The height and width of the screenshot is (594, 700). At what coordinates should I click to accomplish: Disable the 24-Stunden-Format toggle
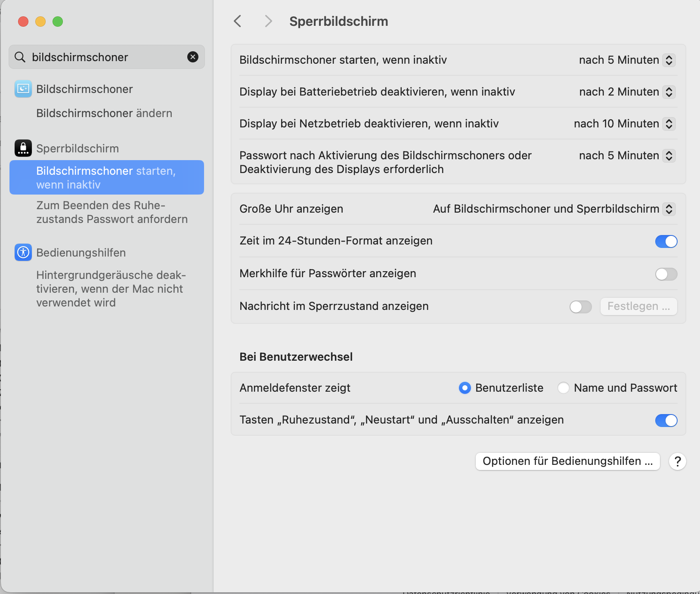coord(666,241)
